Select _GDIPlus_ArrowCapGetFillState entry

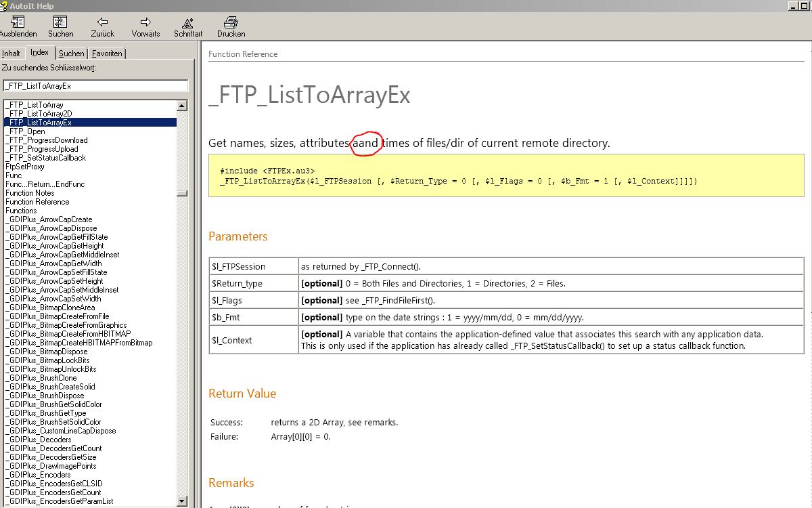coord(56,237)
